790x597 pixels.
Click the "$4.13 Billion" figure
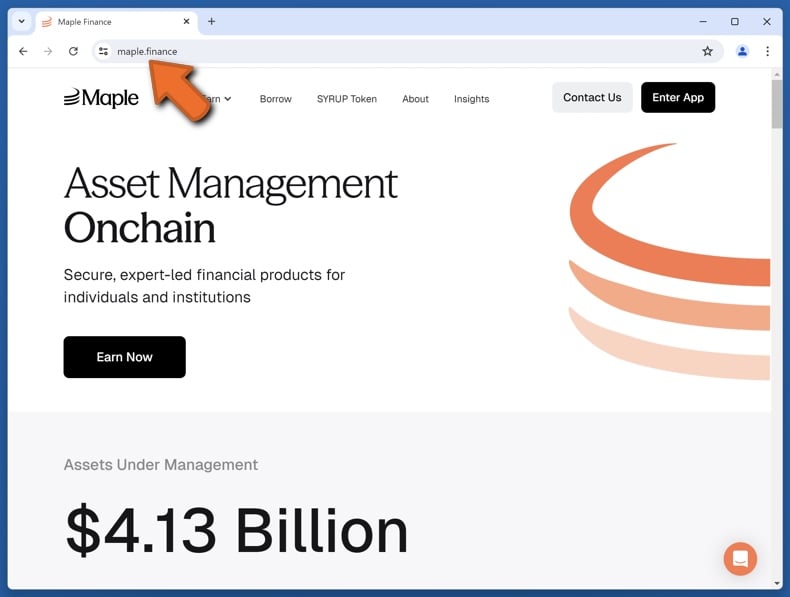click(x=237, y=530)
